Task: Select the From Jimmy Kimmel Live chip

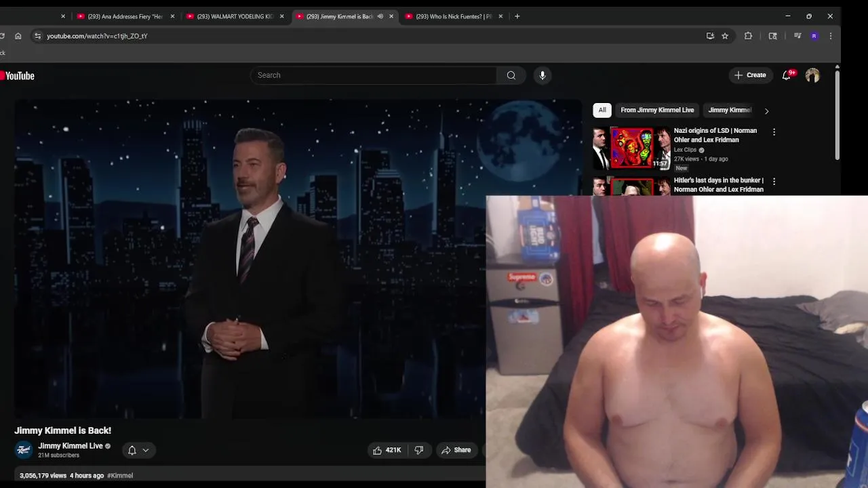Action: click(x=657, y=110)
